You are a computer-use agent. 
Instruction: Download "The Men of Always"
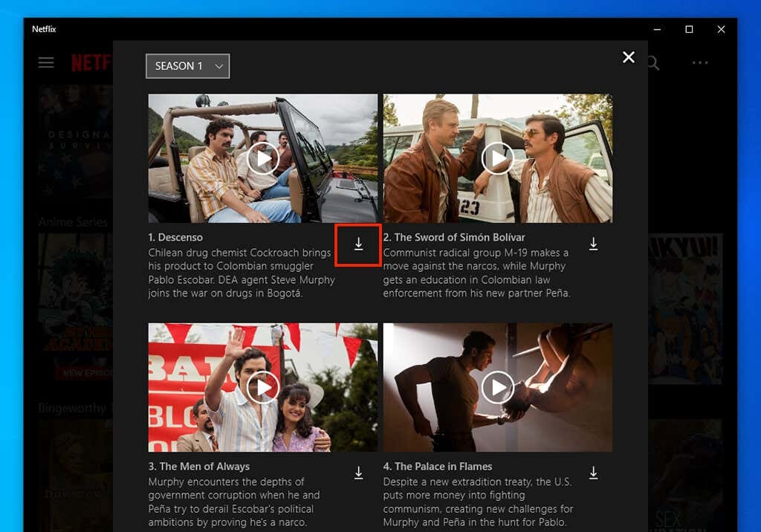click(358, 473)
